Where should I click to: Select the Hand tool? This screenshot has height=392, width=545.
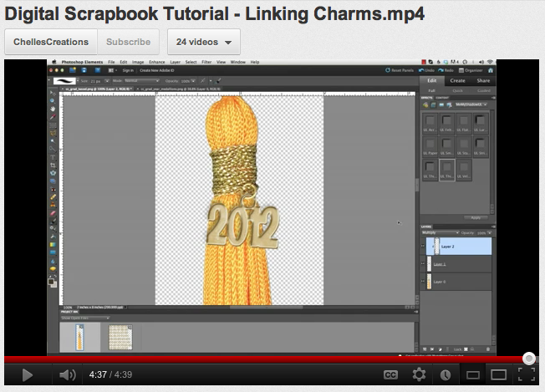(x=53, y=109)
